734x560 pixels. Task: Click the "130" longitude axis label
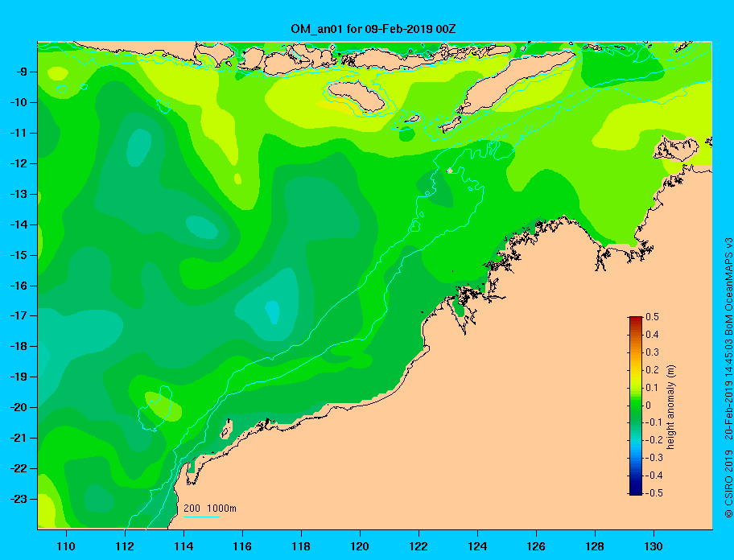click(x=654, y=546)
